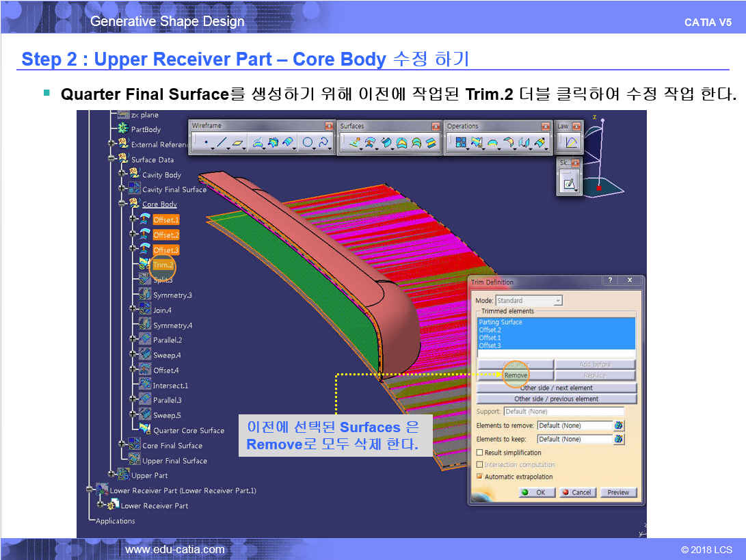
Task: Select Parting Surface in Trimmed elements list
Action: pyautogui.click(x=501, y=322)
